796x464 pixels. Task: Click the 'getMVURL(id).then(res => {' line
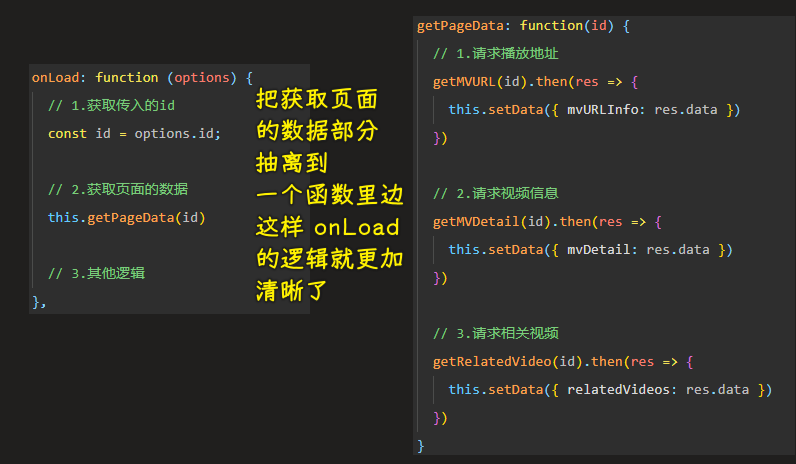pyautogui.click(x=536, y=82)
